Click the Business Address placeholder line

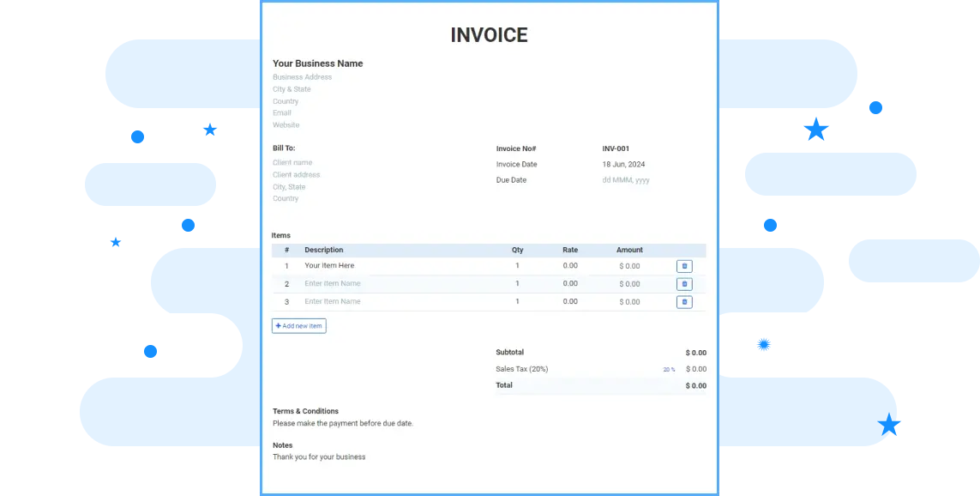click(x=303, y=77)
